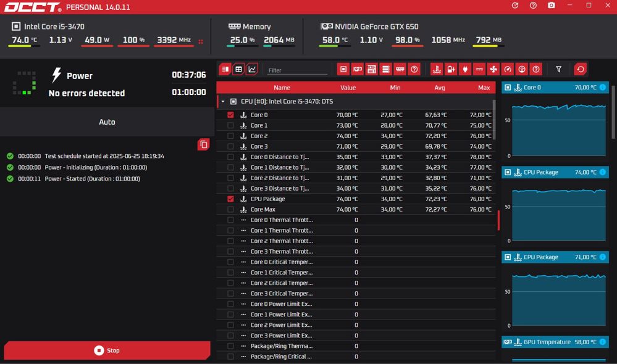The height and width of the screenshot is (364, 617).
Task: Select the Core 2 Power Limit Ex... row
Action: 356,325
